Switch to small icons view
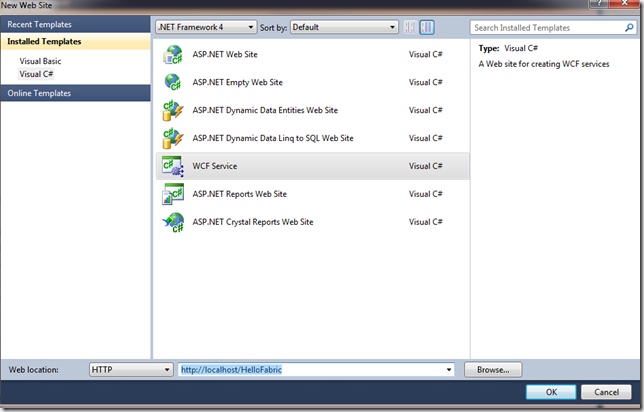 point(410,28)
